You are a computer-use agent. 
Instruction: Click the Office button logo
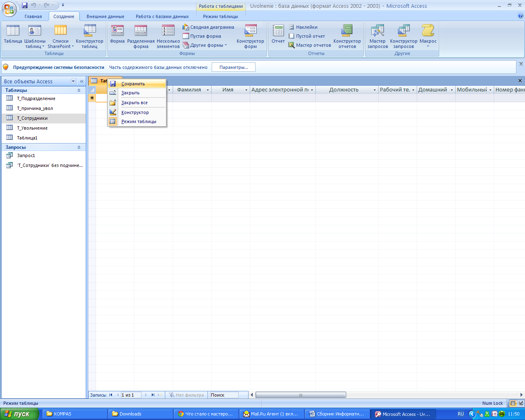coord(9,9)
